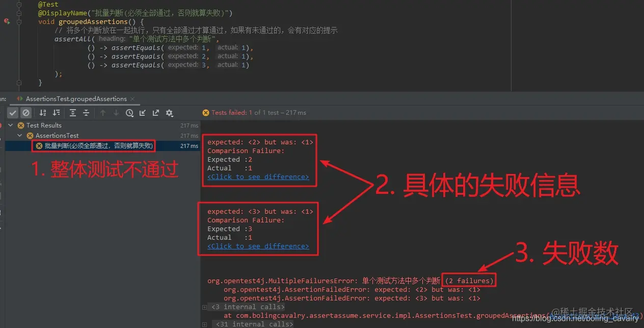
Task: Open test history clock icon
Action: pyautogui.click(x=129, y=113)
